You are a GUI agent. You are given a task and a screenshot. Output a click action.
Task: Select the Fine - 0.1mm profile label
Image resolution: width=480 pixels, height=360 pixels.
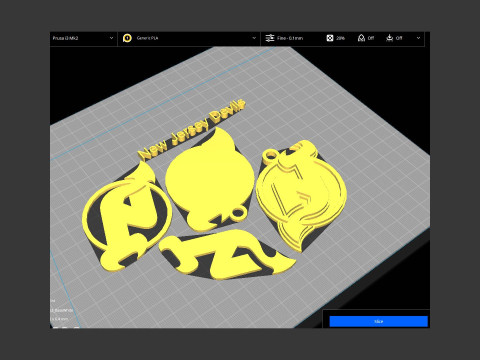(x=290, y=38)
